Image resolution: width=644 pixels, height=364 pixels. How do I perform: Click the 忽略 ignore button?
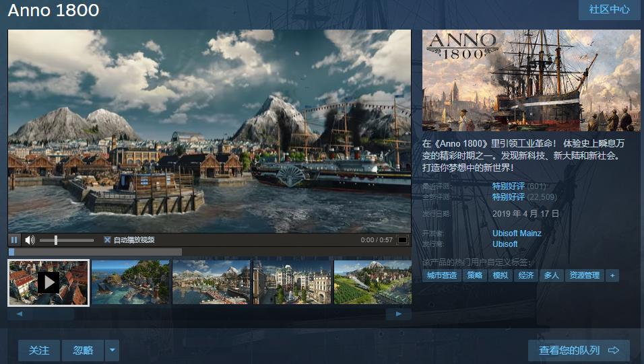[83, 351]
